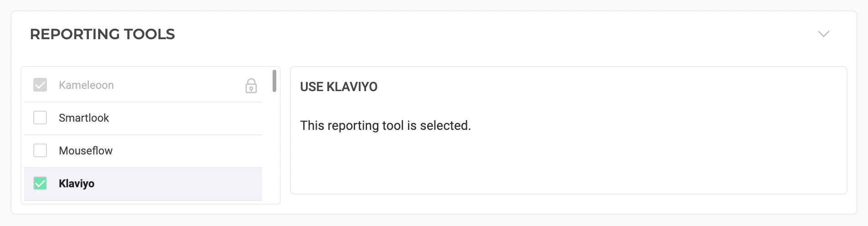Click the Reporting Tools section title
Screen dimensions: 868x226
point(103,34)
